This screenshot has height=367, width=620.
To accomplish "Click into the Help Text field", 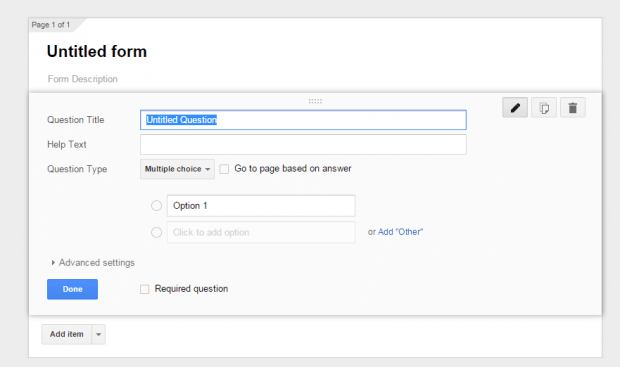I will (x=303, y=144).
